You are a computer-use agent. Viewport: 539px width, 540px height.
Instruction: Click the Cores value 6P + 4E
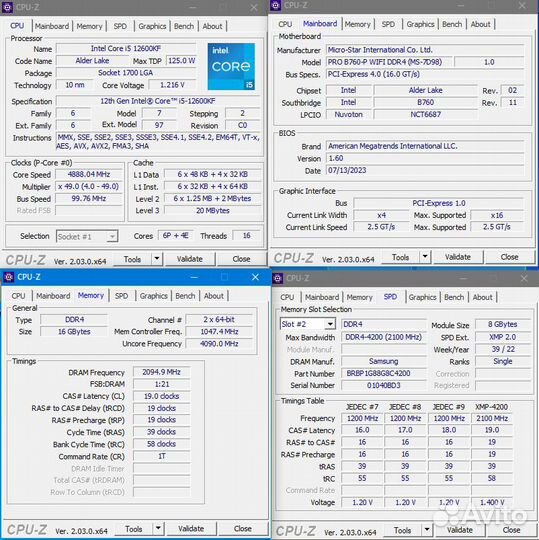click(175, 236)
